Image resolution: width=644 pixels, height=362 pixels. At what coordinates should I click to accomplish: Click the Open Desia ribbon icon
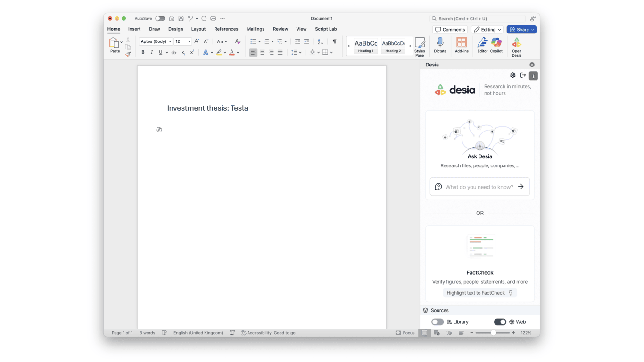[517, 47]
